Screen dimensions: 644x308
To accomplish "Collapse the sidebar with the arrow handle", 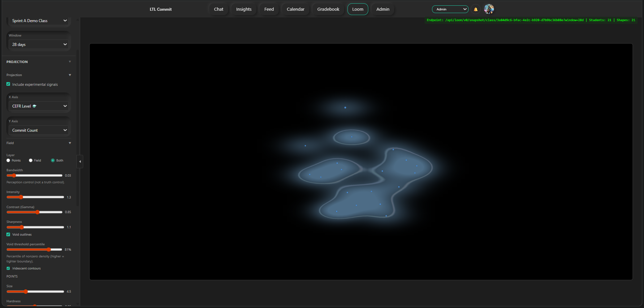I will (80, 162).
